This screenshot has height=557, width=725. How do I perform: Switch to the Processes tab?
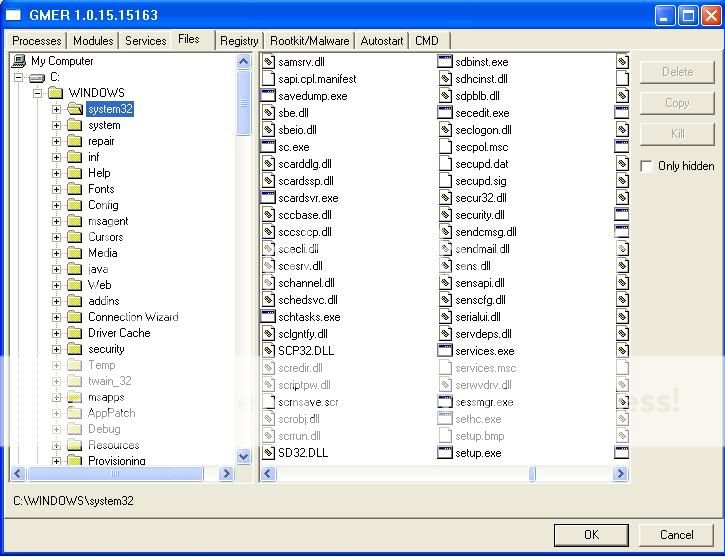click(37, 41)
